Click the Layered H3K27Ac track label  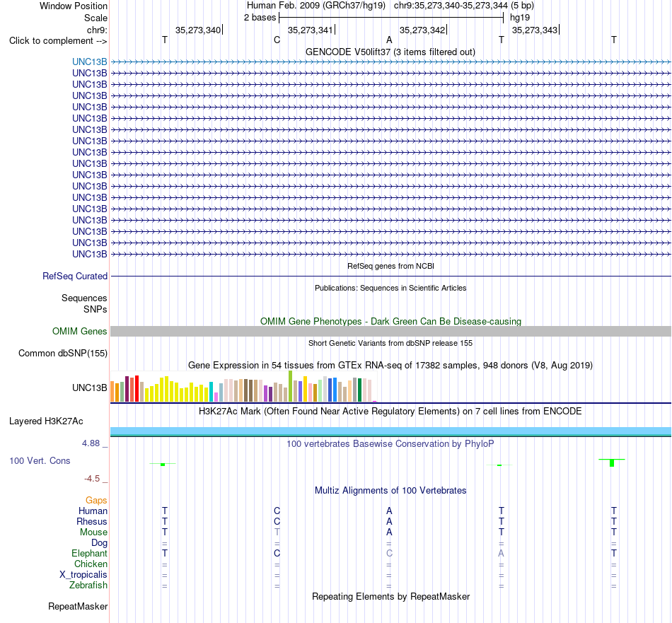[46, 421]
